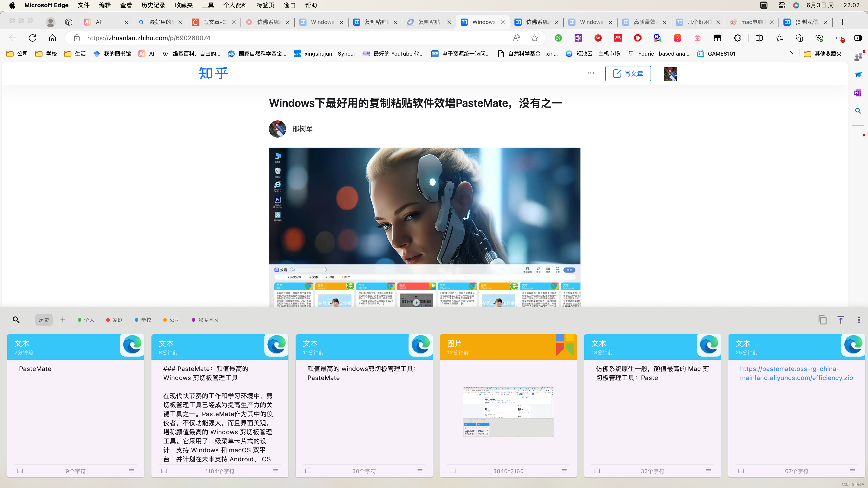
Task: Expand the bookmarks bar overflow chevron
Action: point(791,54)
